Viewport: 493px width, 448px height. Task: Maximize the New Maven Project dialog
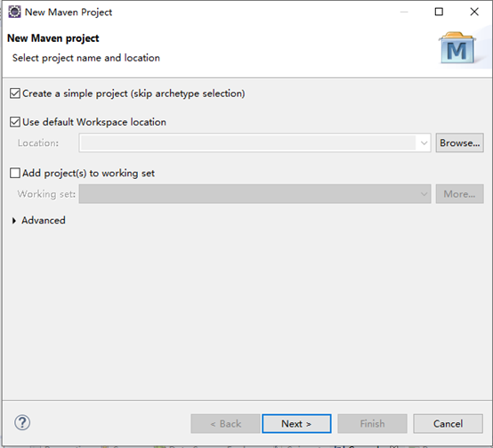pyautogui.click(x=439, y=12)
